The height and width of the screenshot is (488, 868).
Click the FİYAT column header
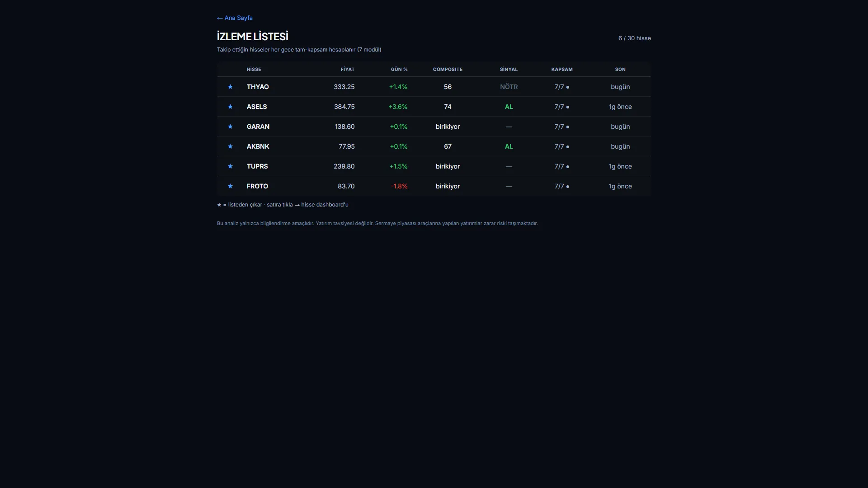348,70
